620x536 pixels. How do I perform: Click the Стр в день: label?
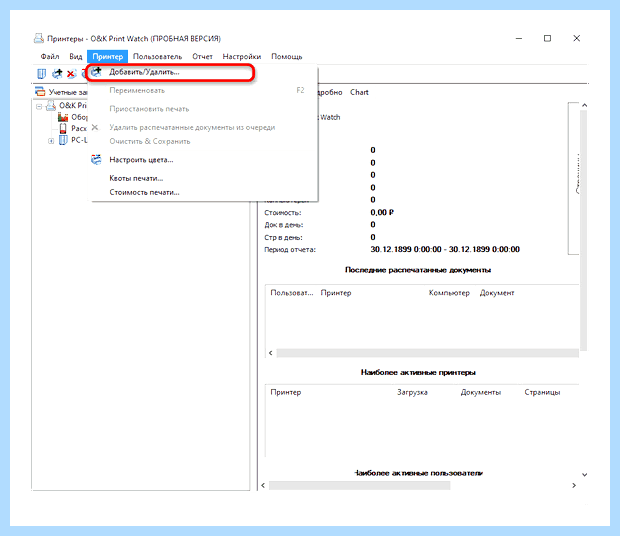(x=283, y=238)
